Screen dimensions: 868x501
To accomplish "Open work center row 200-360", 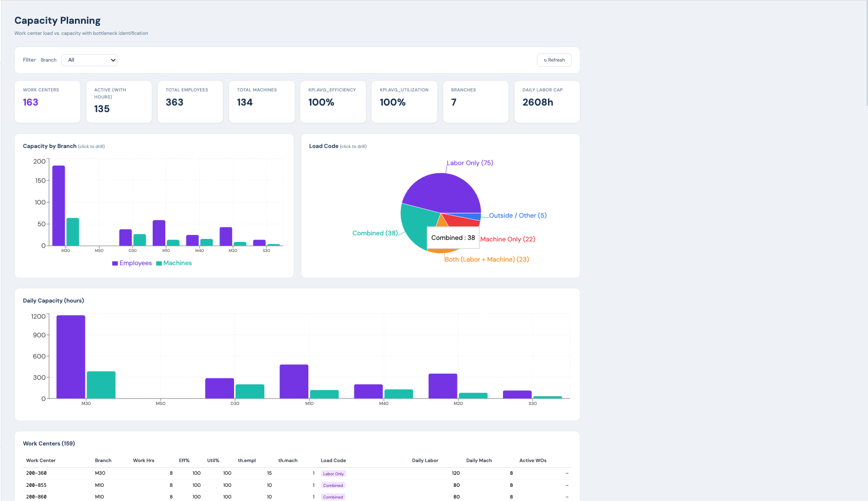I will click(36, 473).
